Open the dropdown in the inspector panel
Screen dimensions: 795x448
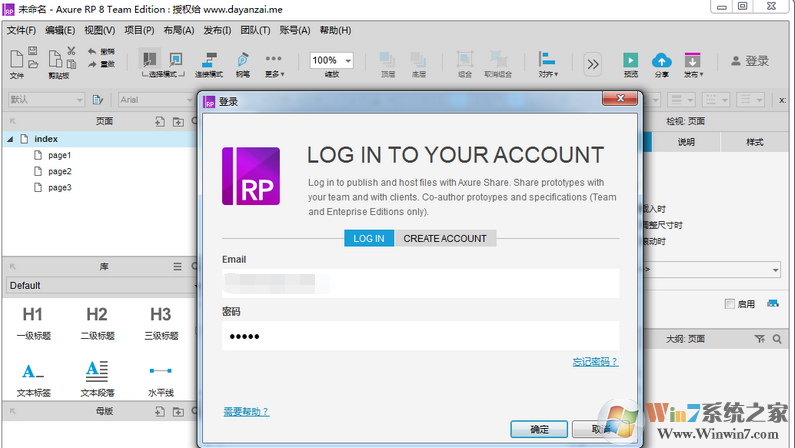pyautogui.click(x=775, y=270)
